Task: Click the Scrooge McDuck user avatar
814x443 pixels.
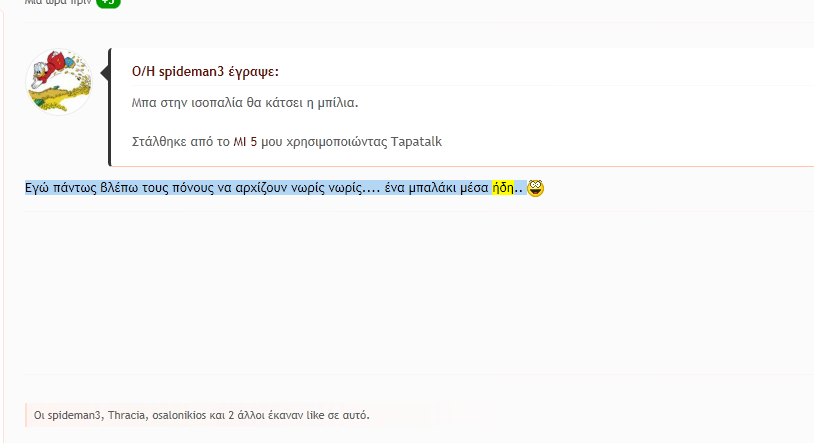Action: click(x=59, y=82)
